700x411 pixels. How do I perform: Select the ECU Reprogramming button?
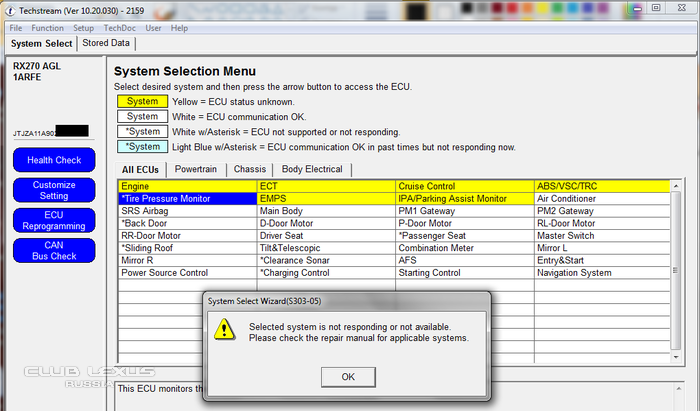(x=54, y=221)
